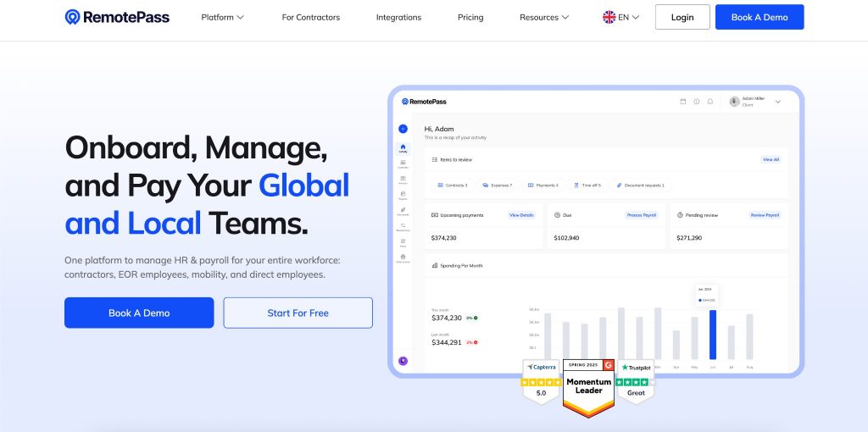This screenshot has height=432, width=868.
Task: Select the Contracts 3 review chip
Action: pos(453,186)
